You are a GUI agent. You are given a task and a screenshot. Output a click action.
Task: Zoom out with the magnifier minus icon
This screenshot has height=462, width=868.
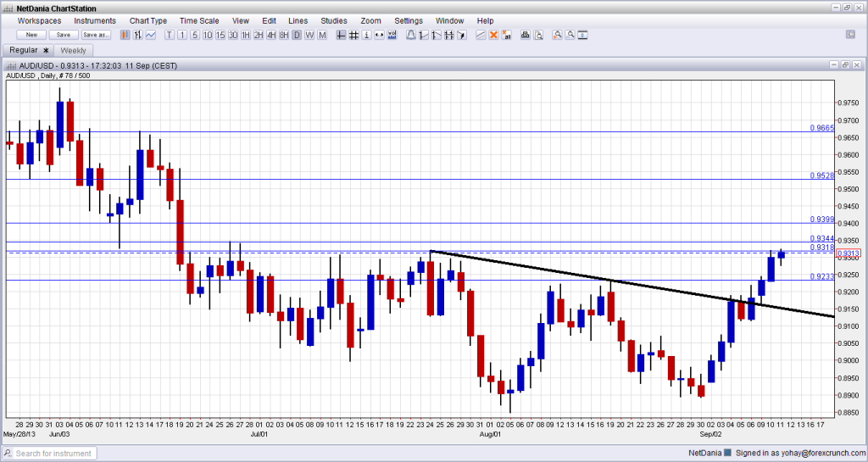(570, 35)
